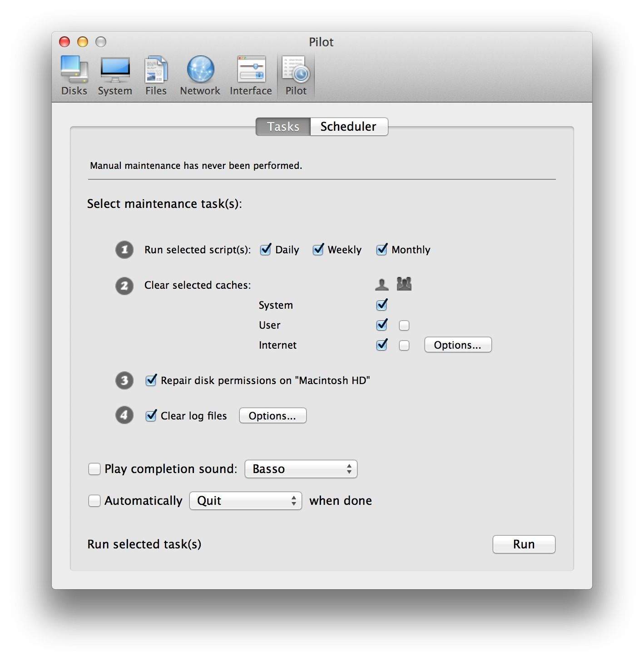Open the Interface toolbar section
Screen dimensions: 644x661
(x=251, y=76)
